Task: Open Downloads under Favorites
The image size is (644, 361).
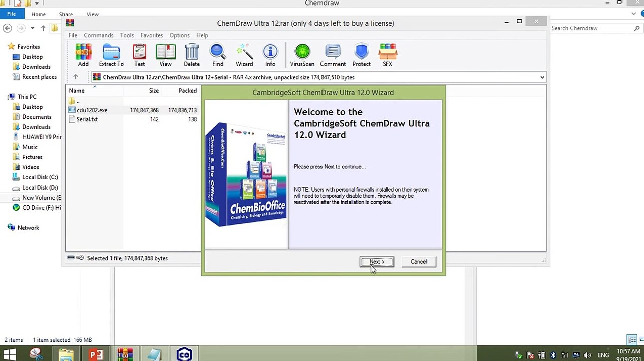Action: (36, 67)
